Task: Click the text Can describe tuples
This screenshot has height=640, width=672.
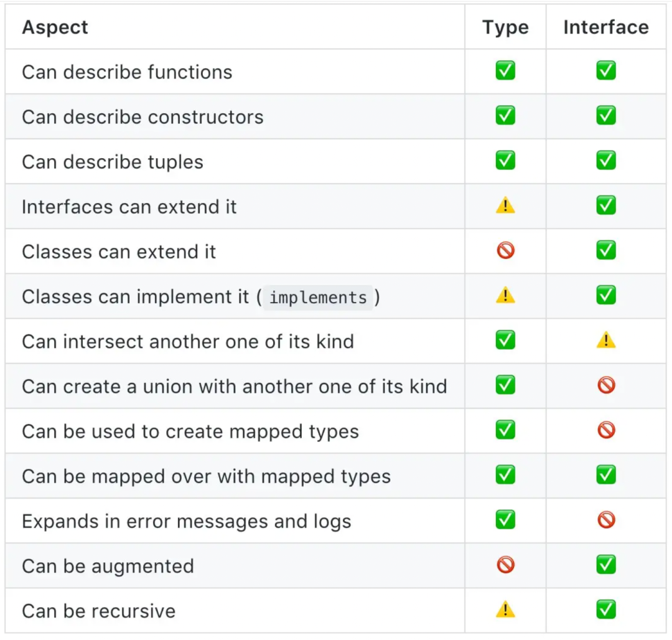Action: point(113,162)
